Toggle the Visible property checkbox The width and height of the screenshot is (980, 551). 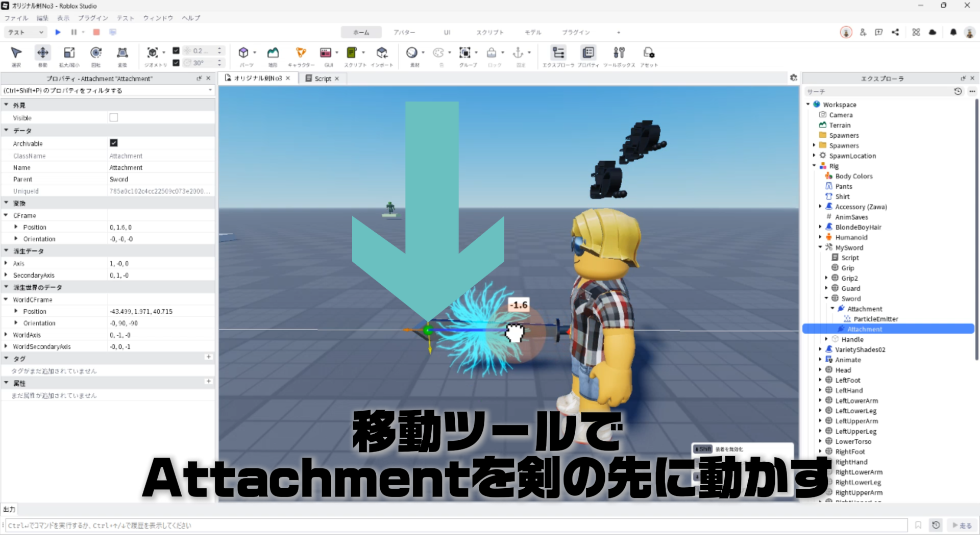click(113, 118)
